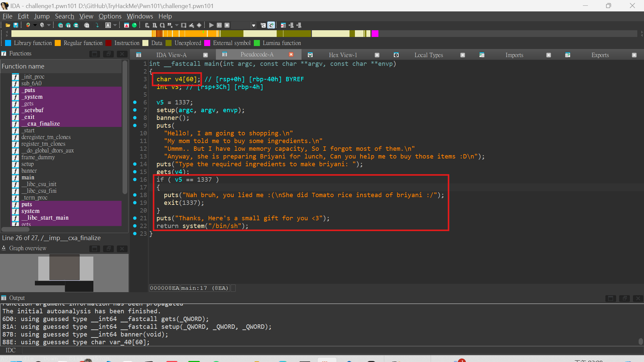Switch to the Hex View-1 tab

pyautogui.click(x=342, y=54)
